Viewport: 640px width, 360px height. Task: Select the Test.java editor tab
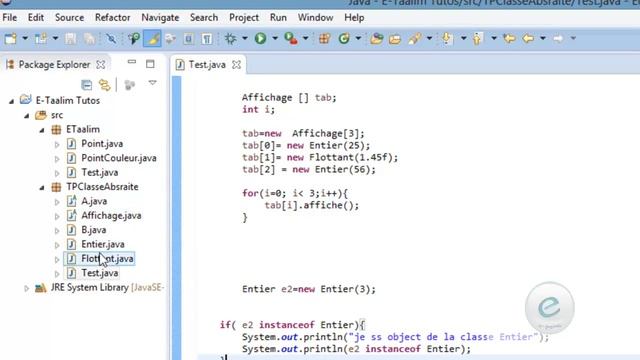click(x=207, y=64)
